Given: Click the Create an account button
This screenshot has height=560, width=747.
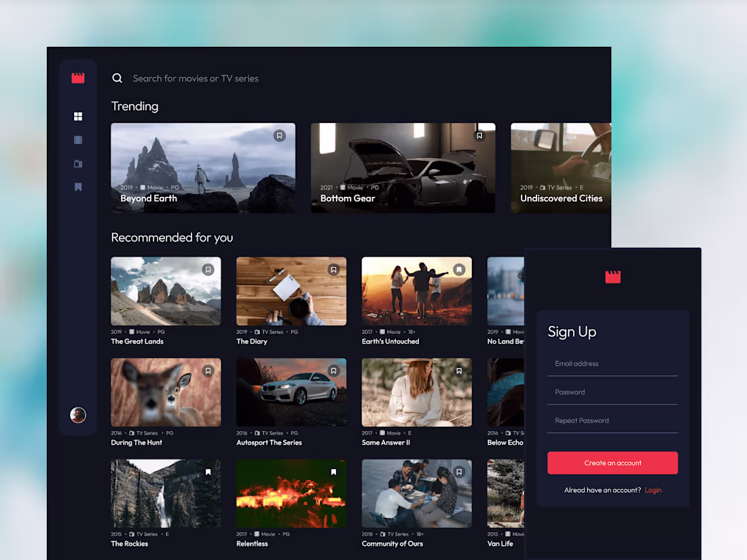Looking at the screenshot, I should point(613,462).
